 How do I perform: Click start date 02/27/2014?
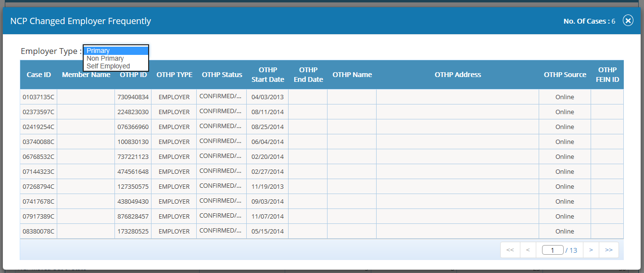pos(267,171)
